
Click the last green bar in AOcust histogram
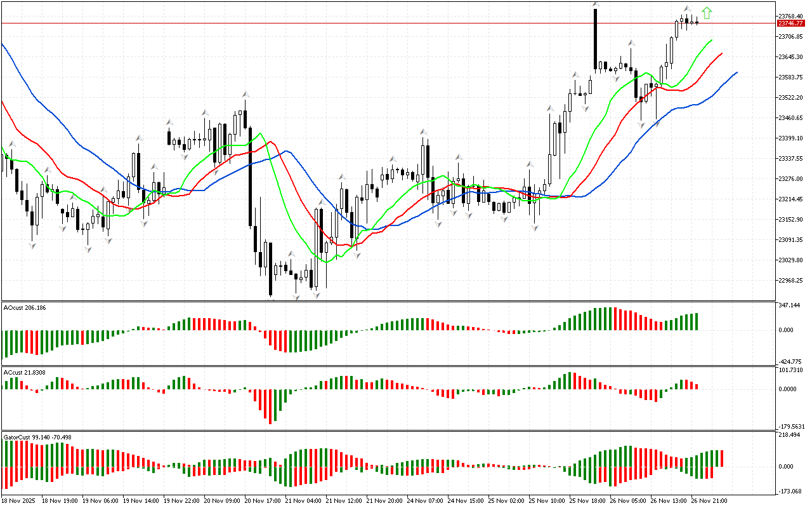click(x=696, y=321)
